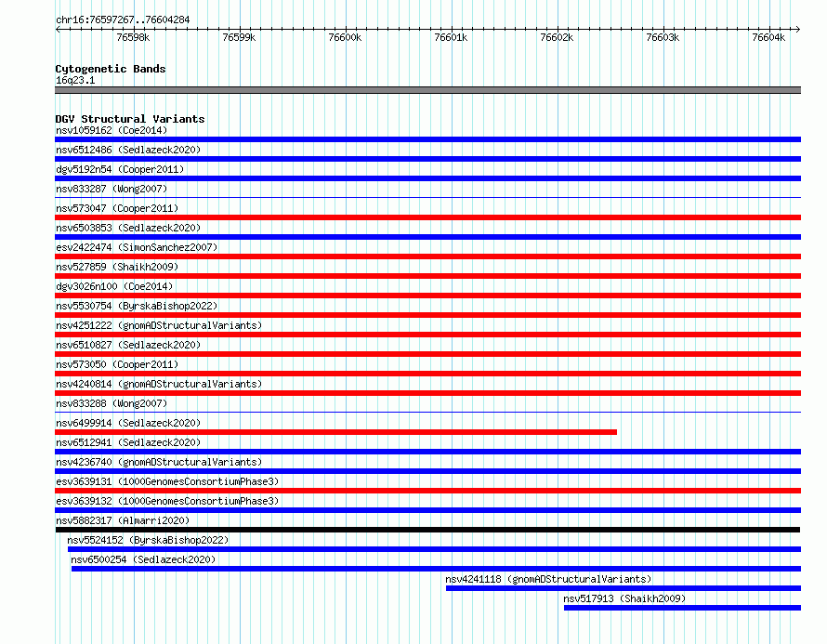Select the nsv6512486 (Sedlazeck2020) variant label
Image resolution: width=827 pixels, height=644 pixels.
128,150
